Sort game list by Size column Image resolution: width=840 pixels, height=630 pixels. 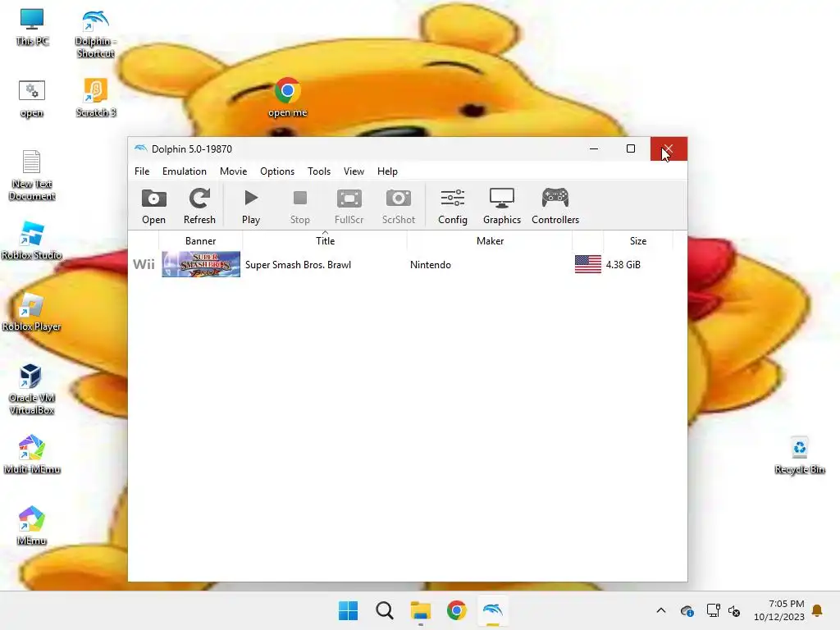click(637, 241)
